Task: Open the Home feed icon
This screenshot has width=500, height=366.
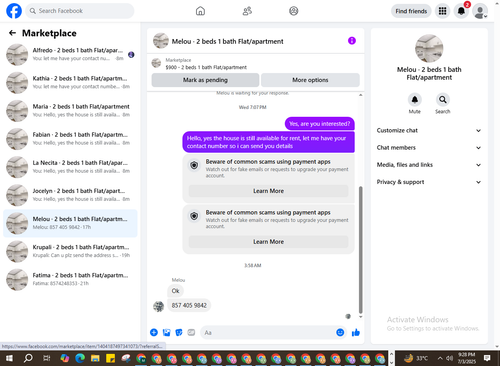Action: pyautogui.click(x=200, y=11)
